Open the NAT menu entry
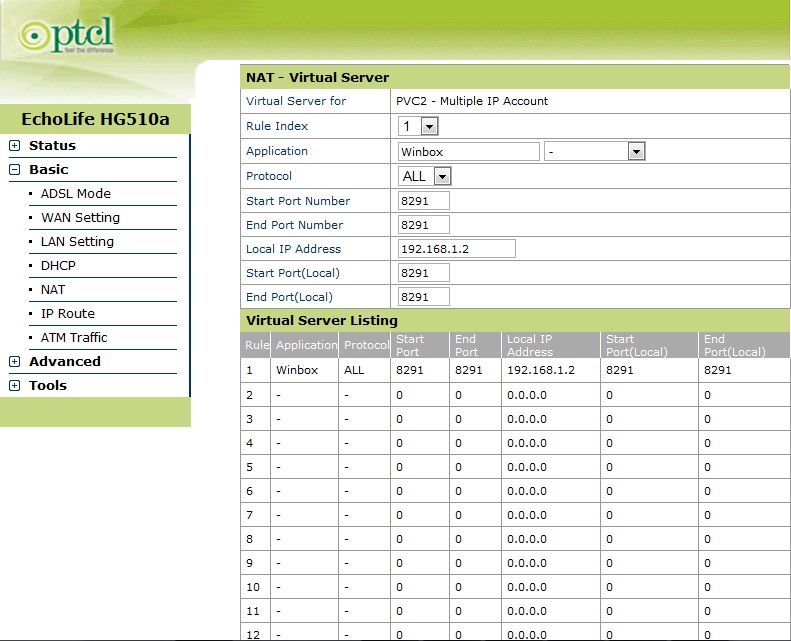Viewport: 791px width, 641px height. (53, 290)
